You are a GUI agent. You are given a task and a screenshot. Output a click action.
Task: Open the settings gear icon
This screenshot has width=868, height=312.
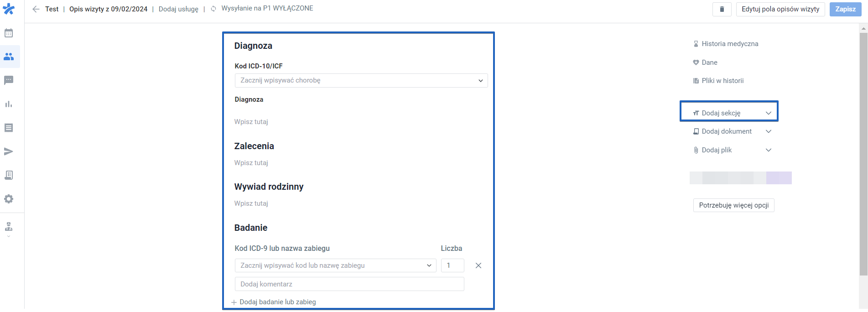[9, 199]
